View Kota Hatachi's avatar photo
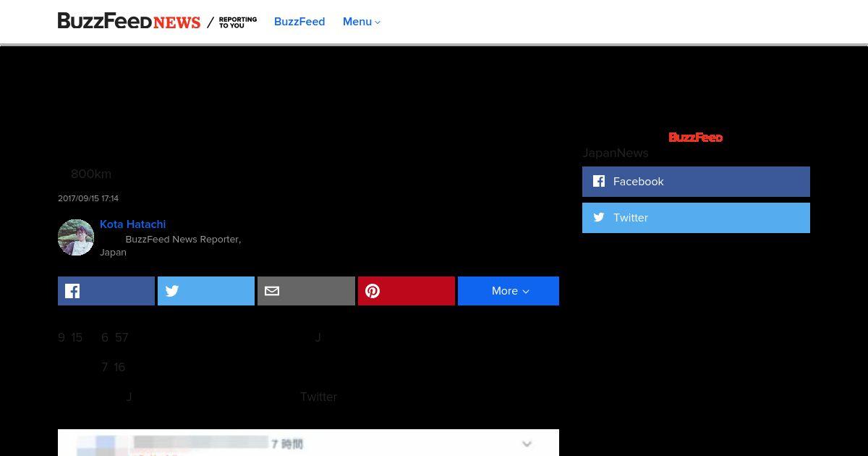The height and width of the screenshot is (456, 868). click(x=76, y=237)
